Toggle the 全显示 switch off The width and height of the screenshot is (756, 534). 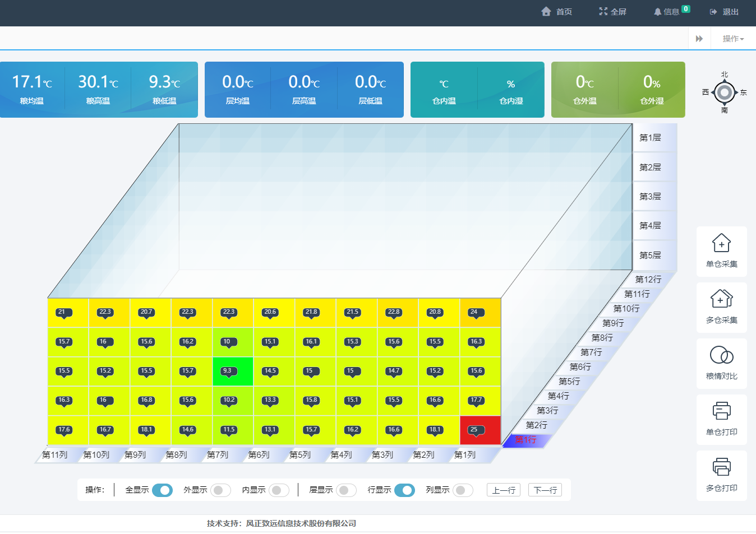pyautogui.click(x=162, y=490)
